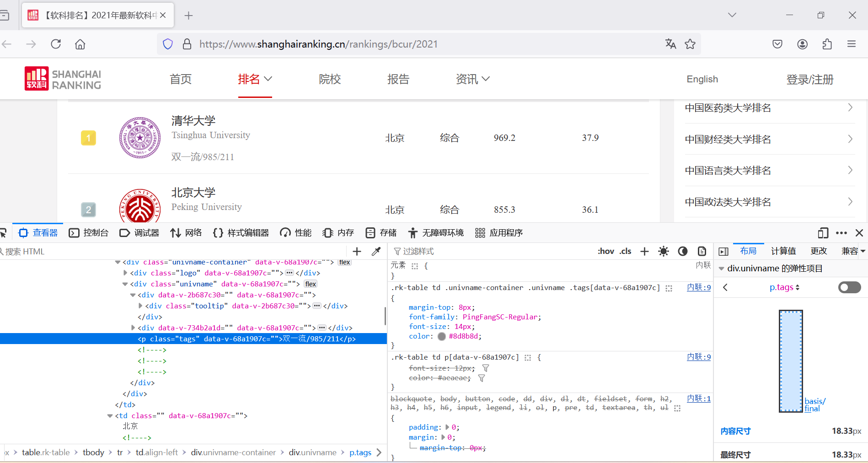Collapse the div class univname node
Image resolution: width=868 pixels, height=463 pixels.
(125, 284)
